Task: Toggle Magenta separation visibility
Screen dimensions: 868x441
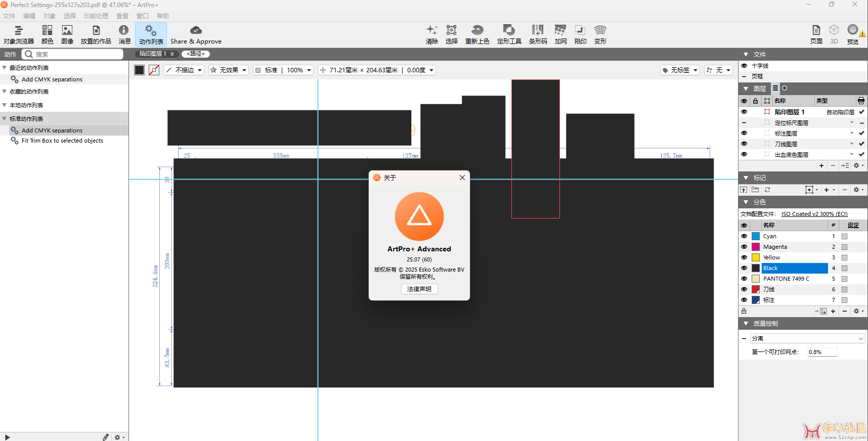Action: tap(744, 247)
